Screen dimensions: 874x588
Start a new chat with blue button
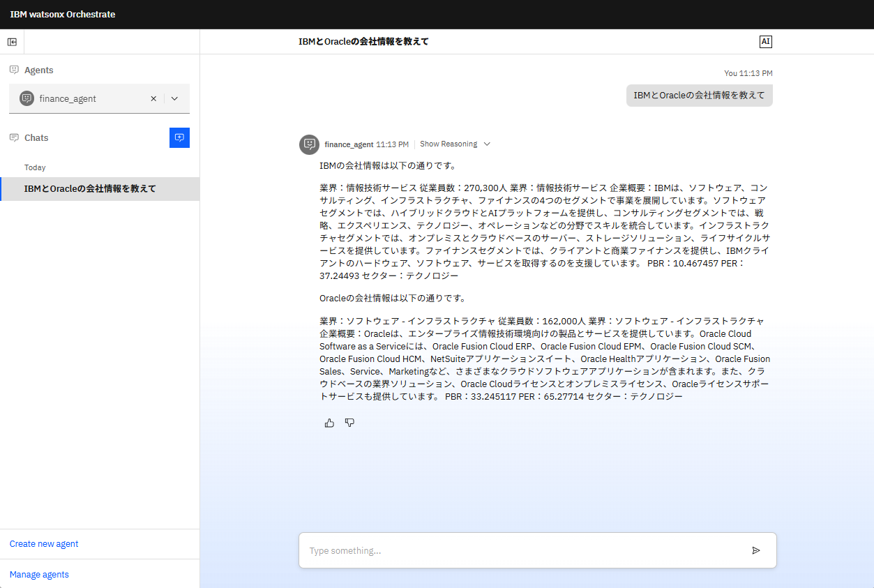tap(179, 137)
